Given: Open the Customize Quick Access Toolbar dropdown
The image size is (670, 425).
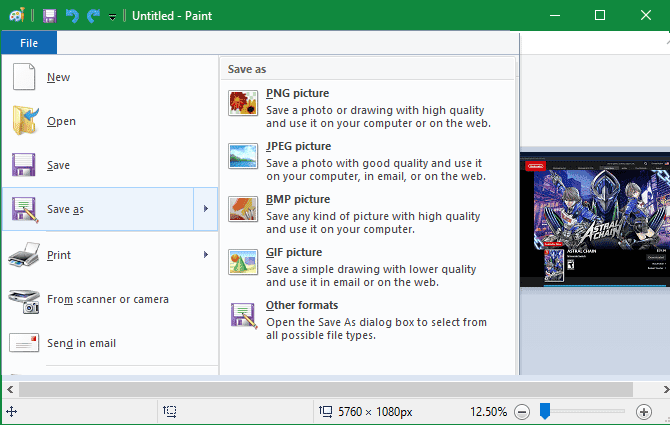Looking at the screenshot, I should tap(112, 17).
